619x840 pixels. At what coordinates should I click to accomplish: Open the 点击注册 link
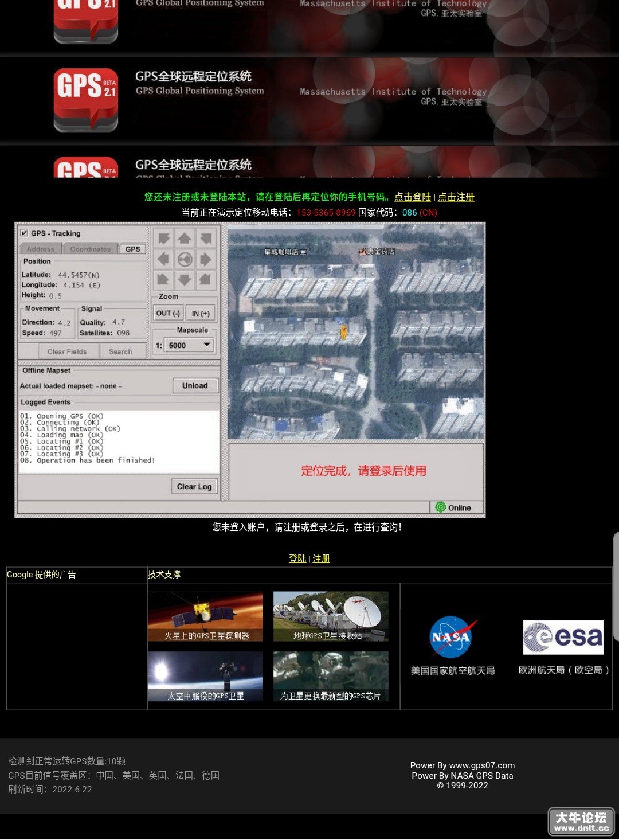pyautogui.click(x=456, y=197)
